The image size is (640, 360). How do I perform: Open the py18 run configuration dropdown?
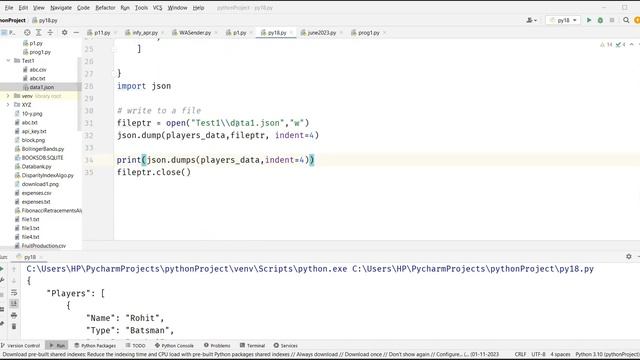563,20
